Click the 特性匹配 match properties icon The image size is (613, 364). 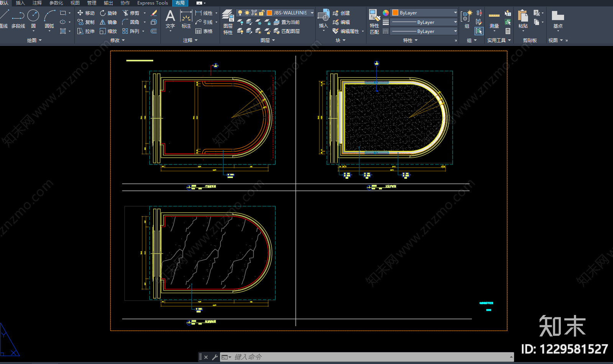click(x=374, y=22)
